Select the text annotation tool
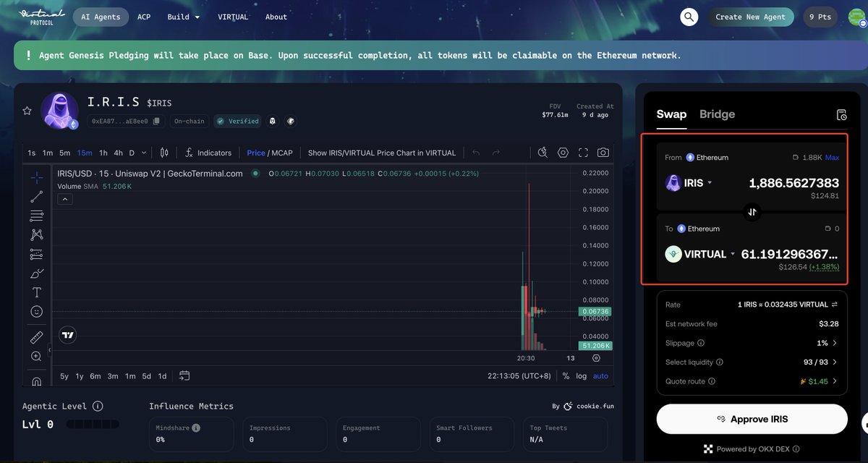 click(37, 292)
